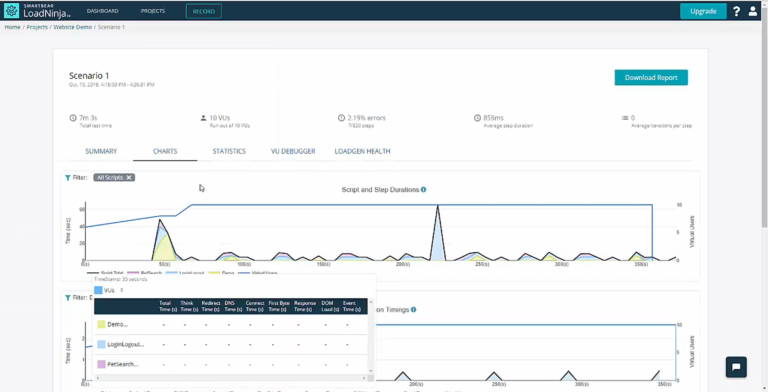The image size is (768, 392).
Task: Click the yellow Demo color swatch
Action: coord(101,324)
